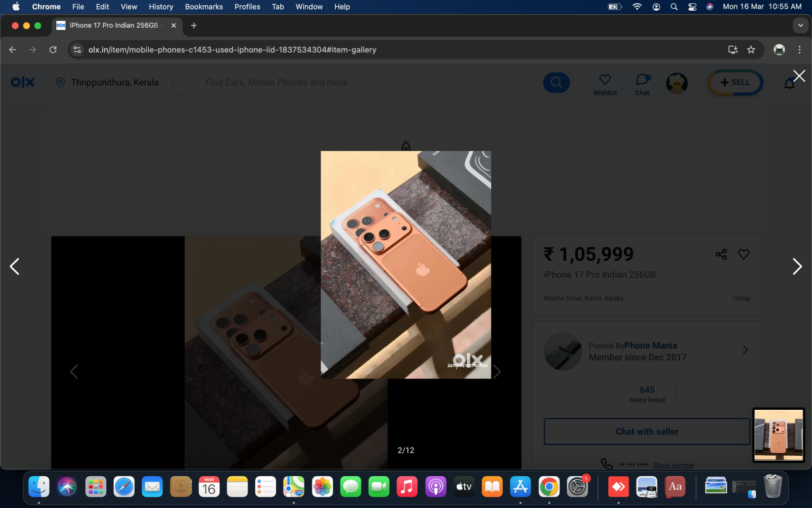Go to next gallery image
Screen dimensions: 812x508
point(797,267)
